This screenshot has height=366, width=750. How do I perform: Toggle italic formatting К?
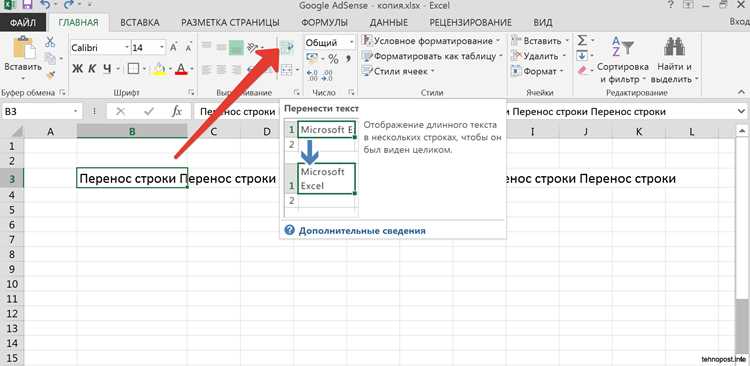[x=92, y=69]
